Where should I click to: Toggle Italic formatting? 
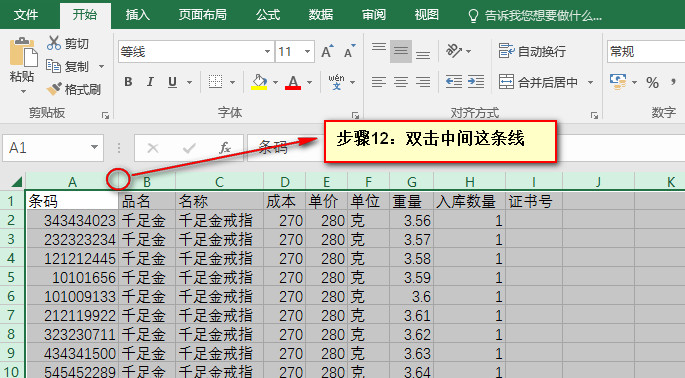coord(150,82)
